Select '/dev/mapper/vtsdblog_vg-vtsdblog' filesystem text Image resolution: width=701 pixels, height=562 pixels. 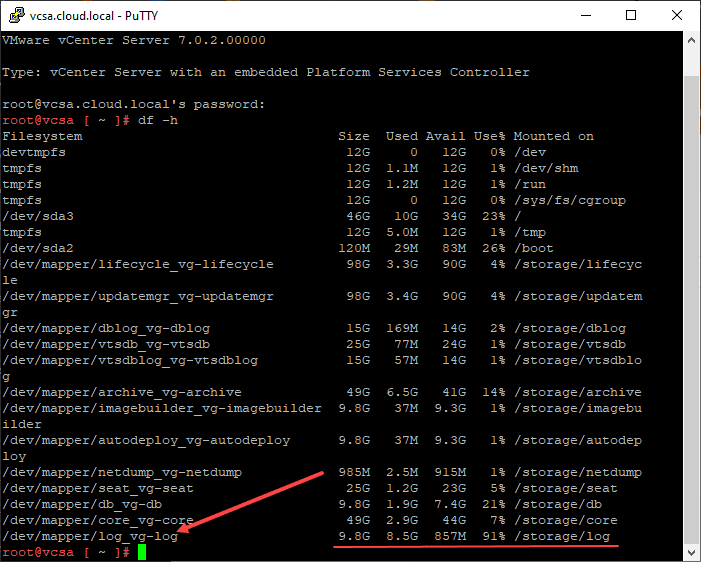coord(130,360)
